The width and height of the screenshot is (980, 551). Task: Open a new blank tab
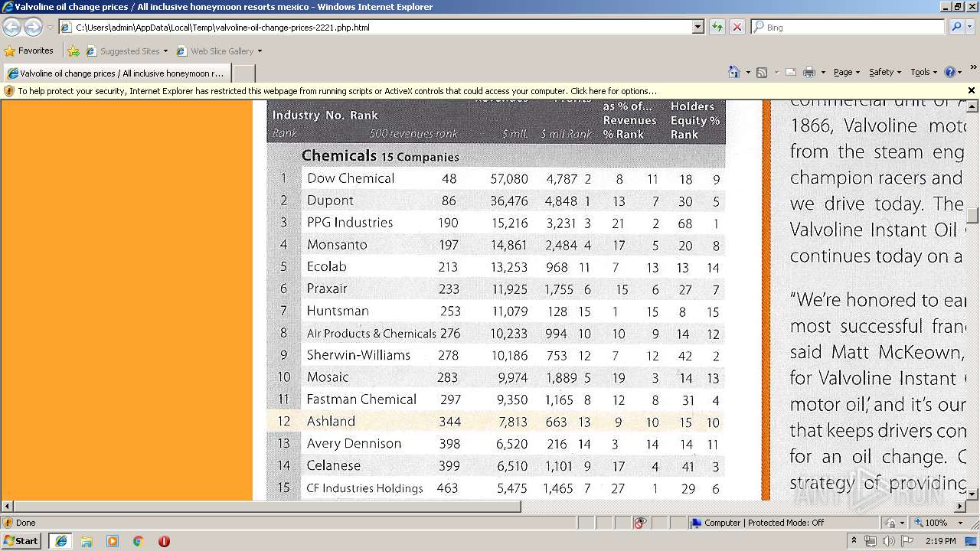click(243, 73)
